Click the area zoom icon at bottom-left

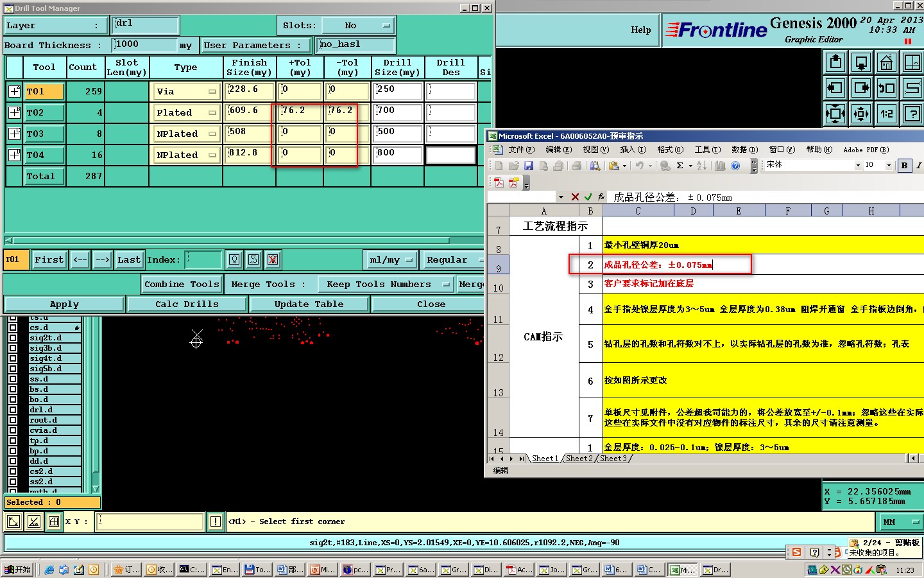(x=13, y=521)
